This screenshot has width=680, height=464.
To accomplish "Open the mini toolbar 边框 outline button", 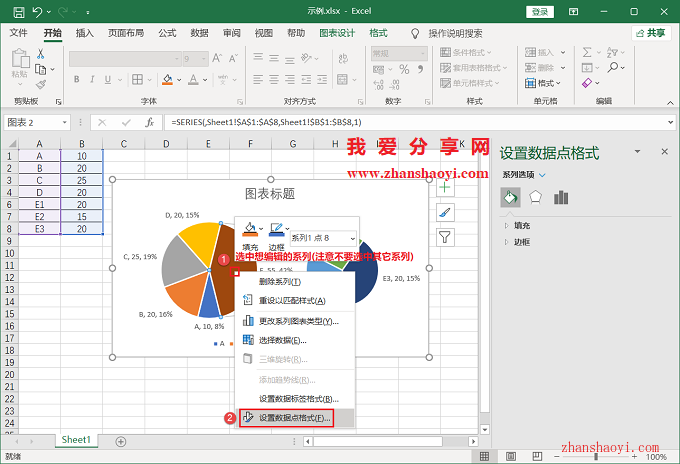I will 277,236.
